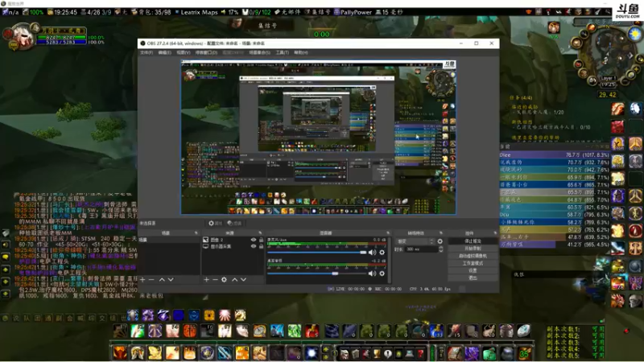Click the 工作室模式 studio mode button
This screenshot has height=362, width=644.
pyautogui.click(x=473, y=263)
